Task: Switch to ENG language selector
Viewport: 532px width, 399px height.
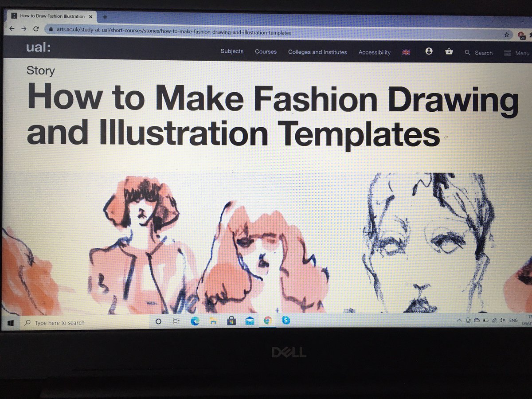Action: (513, 320)
